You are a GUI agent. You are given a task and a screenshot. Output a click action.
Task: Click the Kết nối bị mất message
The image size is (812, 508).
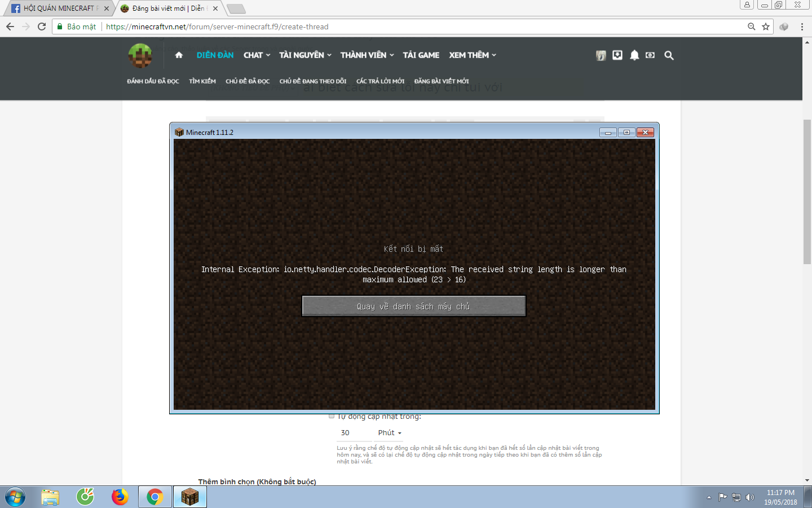click(414, 249)
